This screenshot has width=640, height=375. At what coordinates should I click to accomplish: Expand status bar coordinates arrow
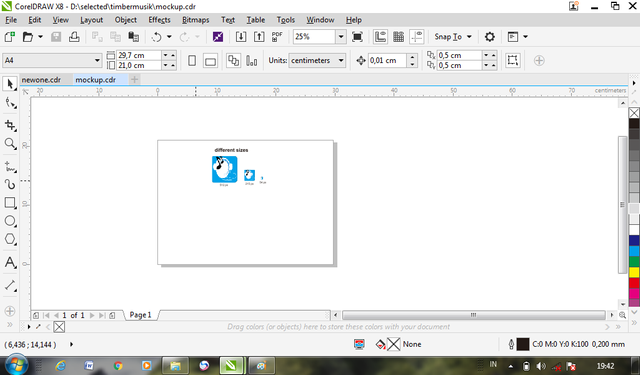point(71,344)
